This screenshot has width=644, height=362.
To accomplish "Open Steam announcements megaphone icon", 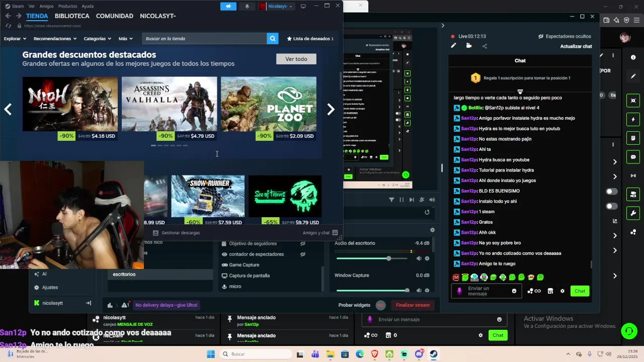I will 228,6.
